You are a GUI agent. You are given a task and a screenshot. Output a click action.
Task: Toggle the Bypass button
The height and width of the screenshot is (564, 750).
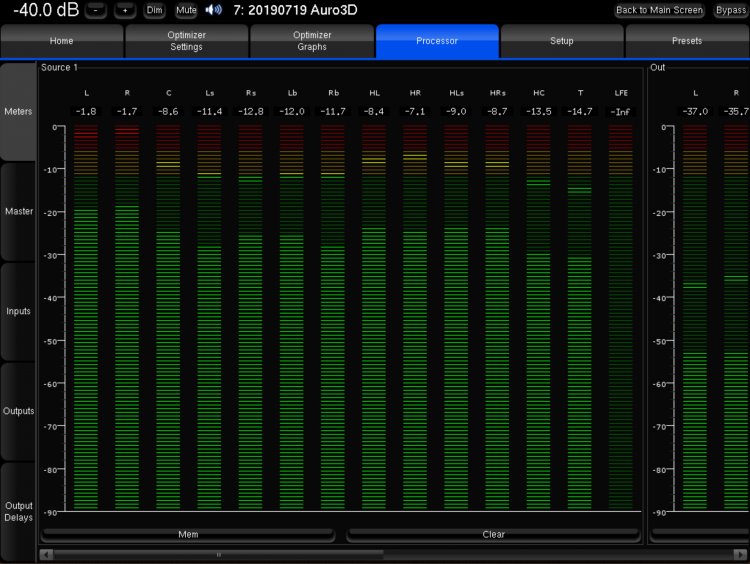click(x=730, y=10)
